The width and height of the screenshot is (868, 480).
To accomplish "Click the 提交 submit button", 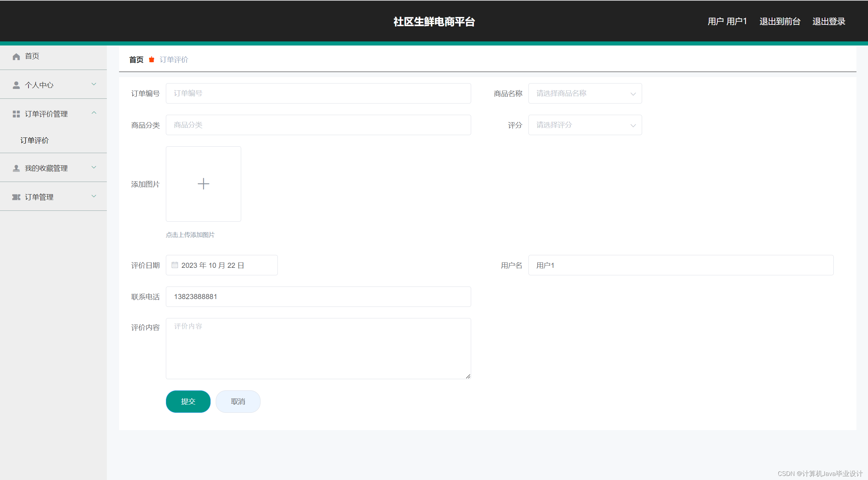I will 188,402.
